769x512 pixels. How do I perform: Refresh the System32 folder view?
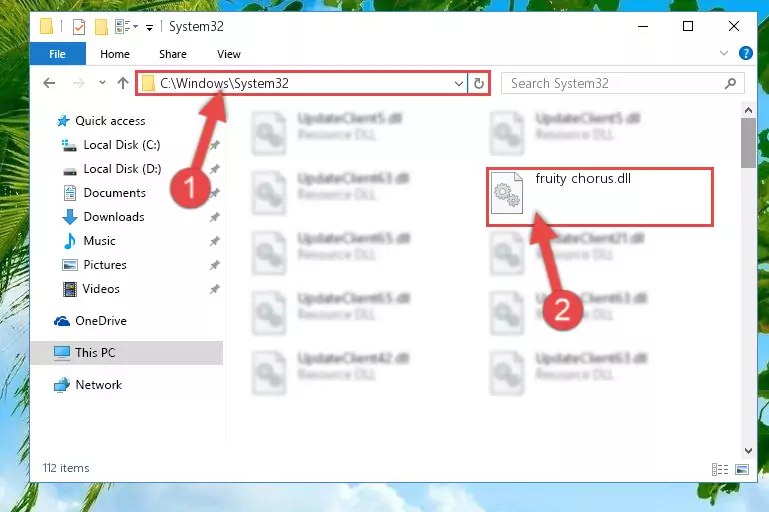(x=479, y=83)
